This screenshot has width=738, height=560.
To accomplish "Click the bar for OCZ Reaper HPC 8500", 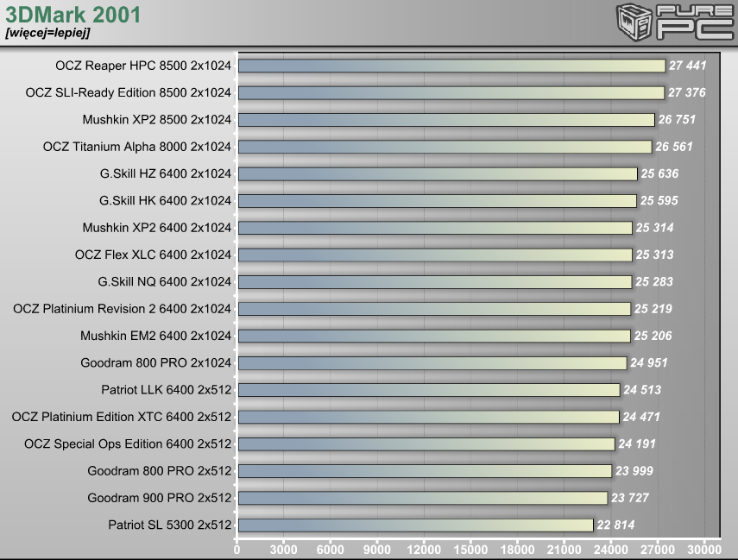I will (x=451, y=66).
